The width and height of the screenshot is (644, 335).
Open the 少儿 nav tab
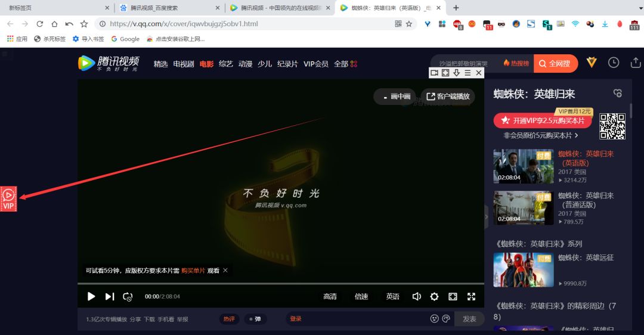(x=265, y=64)
